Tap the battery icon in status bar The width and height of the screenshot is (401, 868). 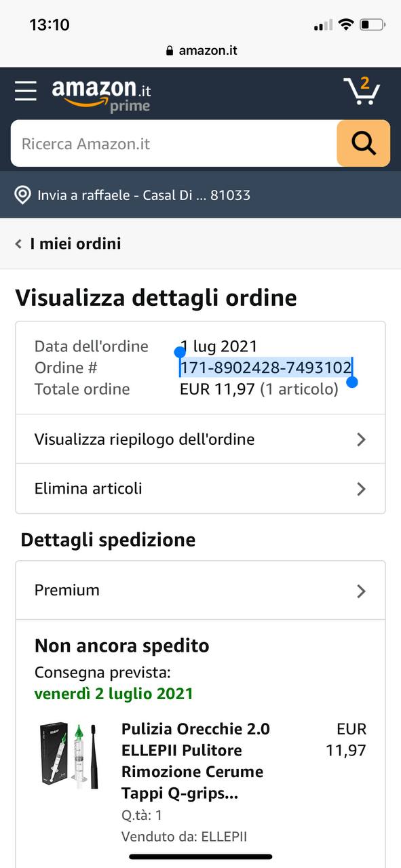pyautogui.click(x=373, y=25)
